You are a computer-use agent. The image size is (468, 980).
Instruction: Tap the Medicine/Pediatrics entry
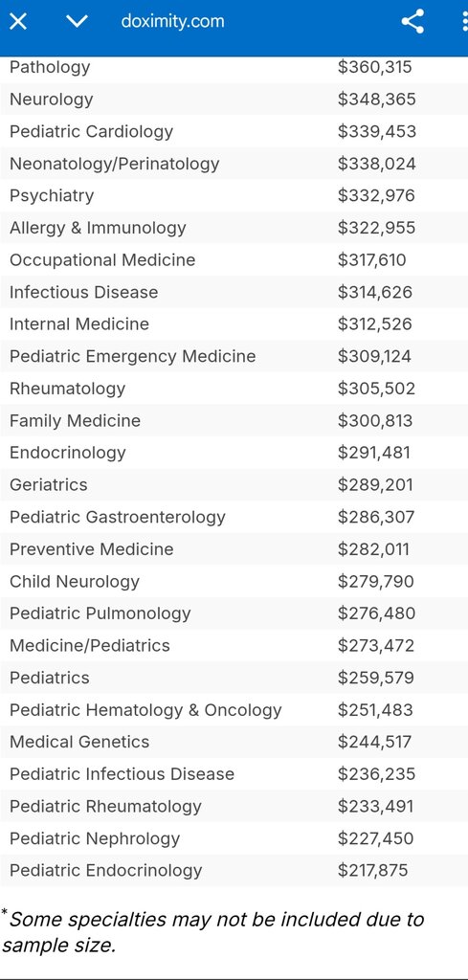90,646
